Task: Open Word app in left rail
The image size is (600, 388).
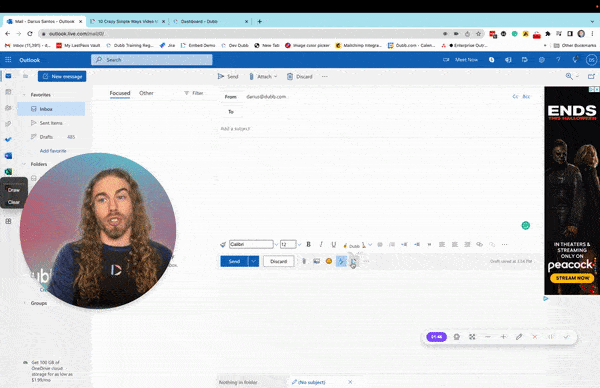Action: pyautogui.click(x=8, y=156)
